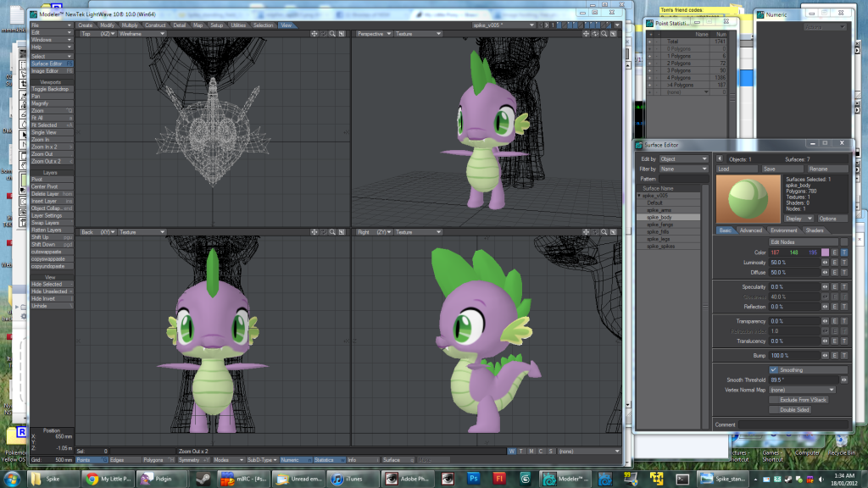Image resolution: width=868 pixels, height=488 pixels.
Task: Open the SubD-Type dropdown
Action: pyautogui.click(x=262, y=460)
